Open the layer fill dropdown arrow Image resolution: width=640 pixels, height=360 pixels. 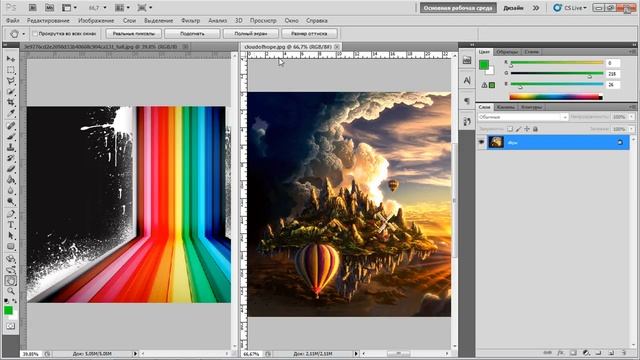coord(631,129)
